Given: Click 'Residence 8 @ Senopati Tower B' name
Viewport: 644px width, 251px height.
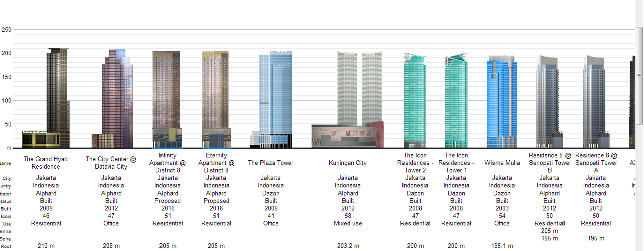Looking at the screenshot, I should (x=550, y=163).
